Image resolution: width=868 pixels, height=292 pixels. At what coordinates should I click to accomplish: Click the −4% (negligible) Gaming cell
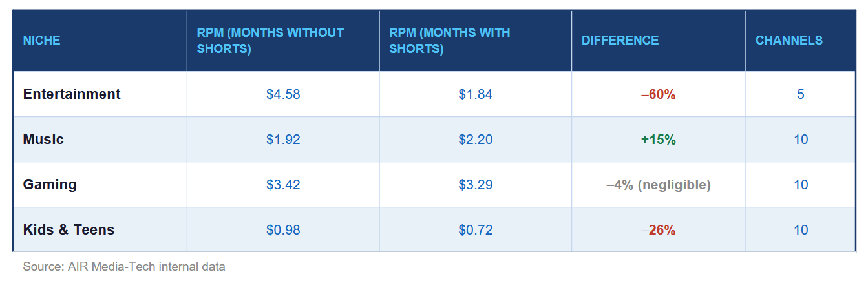[x=659, y=185]
